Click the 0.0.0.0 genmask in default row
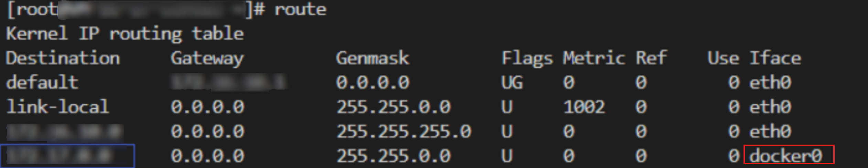868x168 pixels. click(372, 83)
